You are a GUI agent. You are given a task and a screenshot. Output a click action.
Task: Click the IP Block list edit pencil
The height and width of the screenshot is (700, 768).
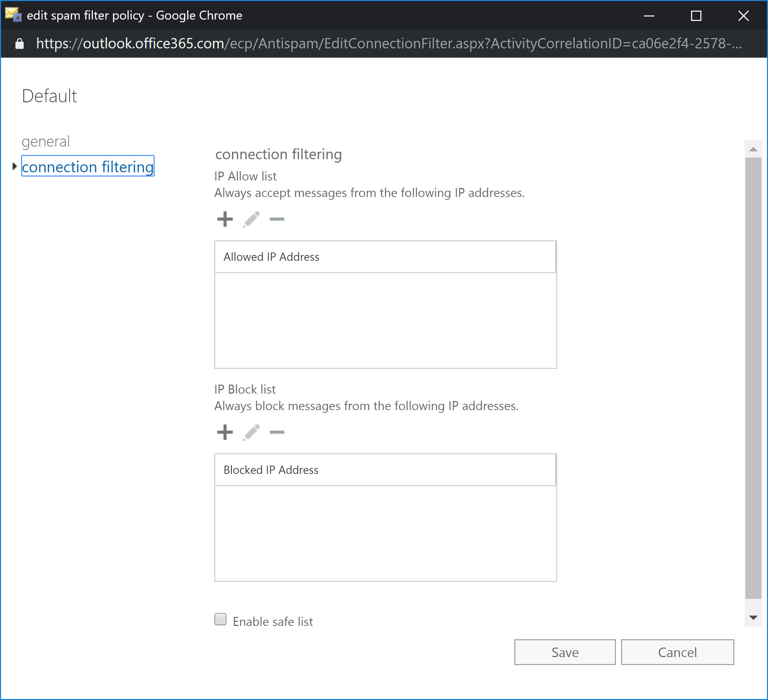point(251,432)
